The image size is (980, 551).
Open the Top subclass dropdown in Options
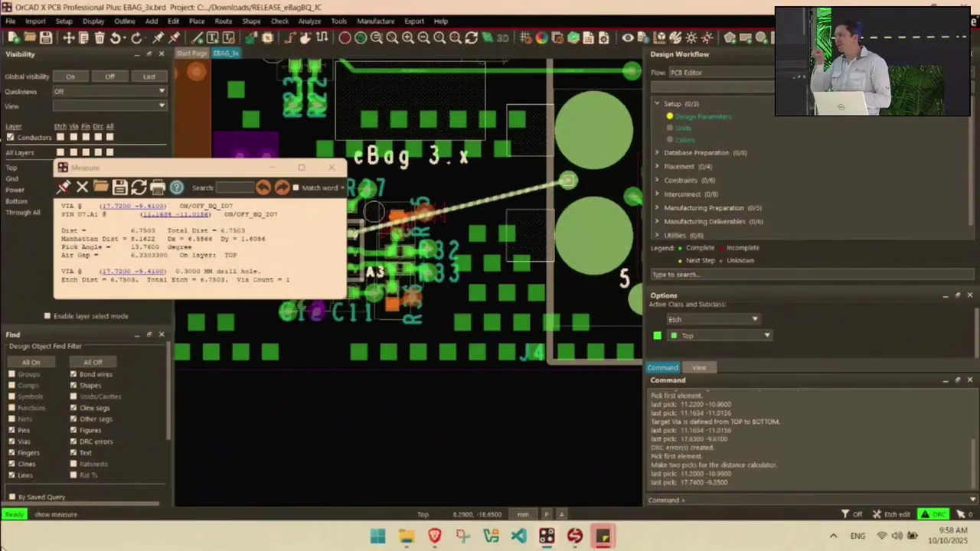[720, 335]
